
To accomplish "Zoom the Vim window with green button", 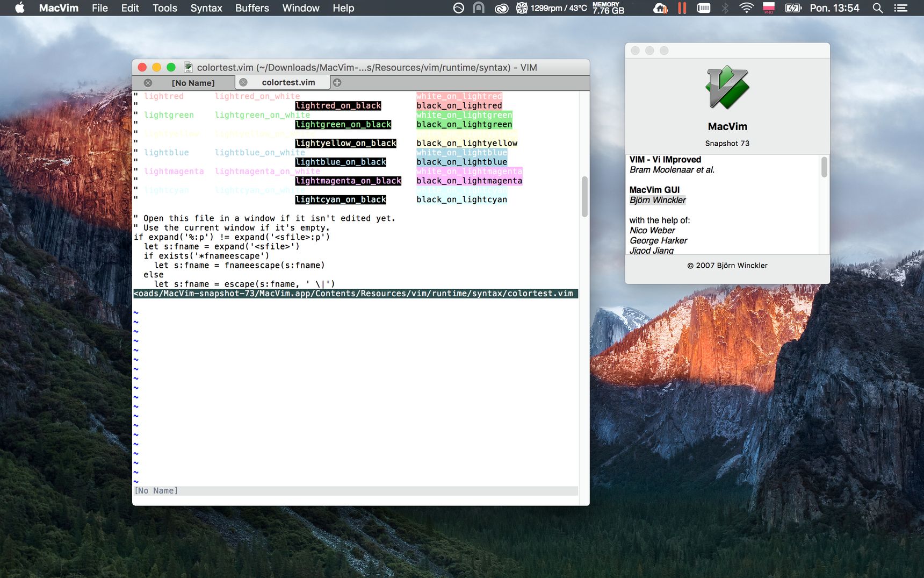I will pos(171,67).
